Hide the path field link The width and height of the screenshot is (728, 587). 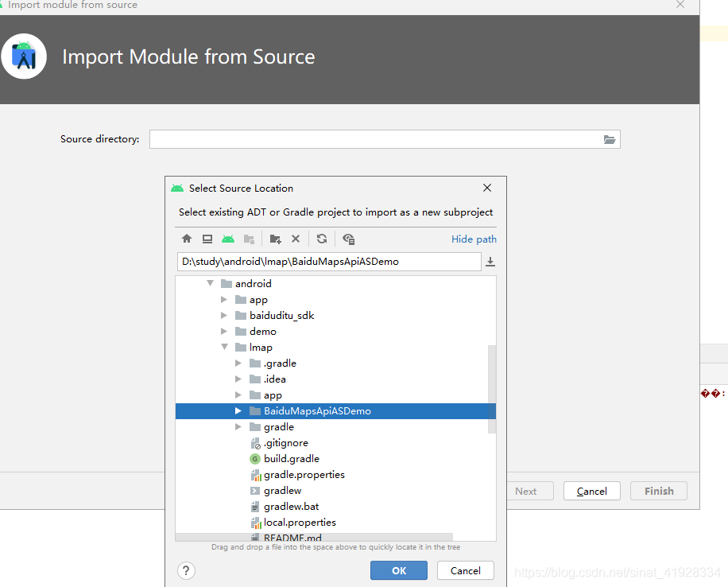[x=474, y=239]
